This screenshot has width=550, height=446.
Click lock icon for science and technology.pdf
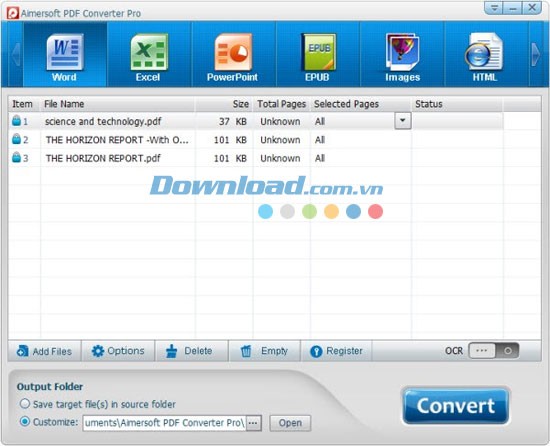16,121
